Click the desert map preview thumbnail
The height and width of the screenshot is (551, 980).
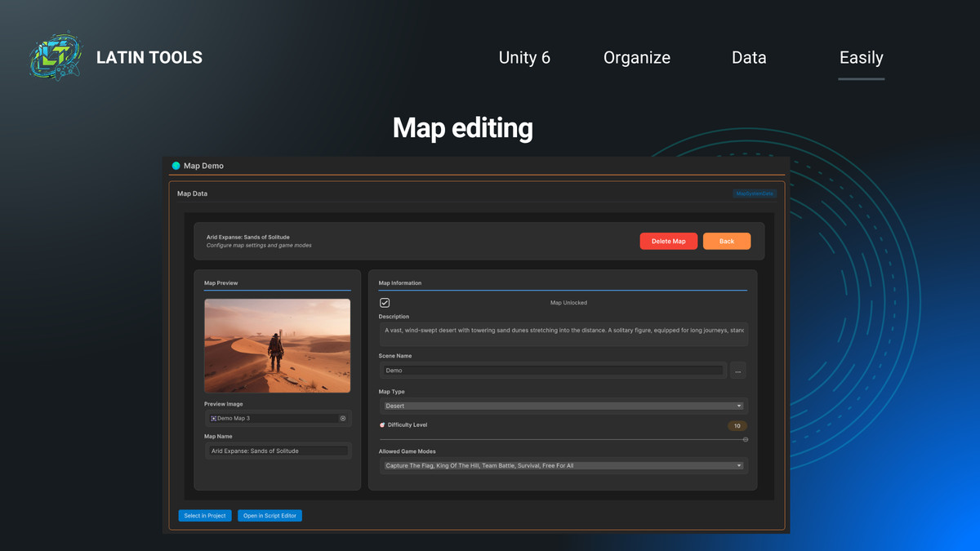pos(278,345)
